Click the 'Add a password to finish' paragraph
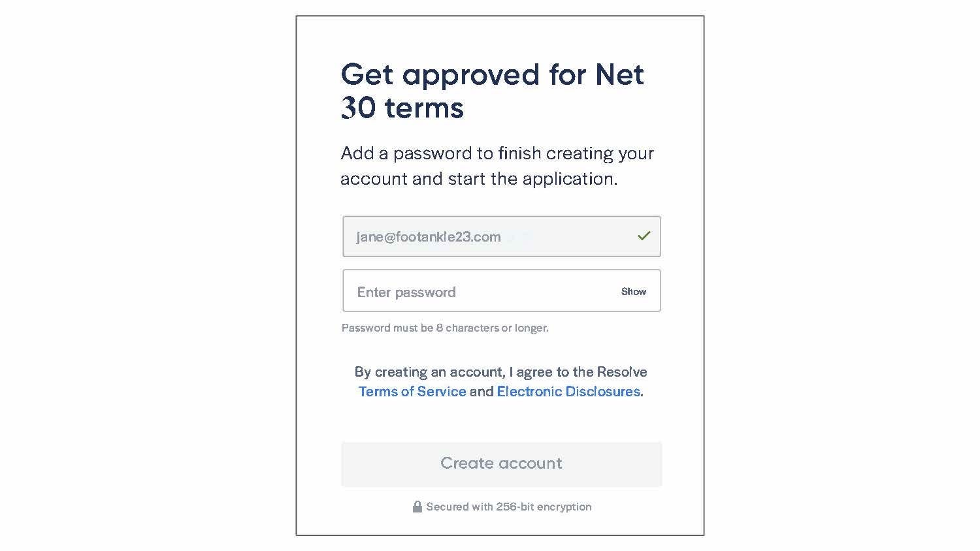The height and width of the screenshot is (551, 980). click(497, 166)
